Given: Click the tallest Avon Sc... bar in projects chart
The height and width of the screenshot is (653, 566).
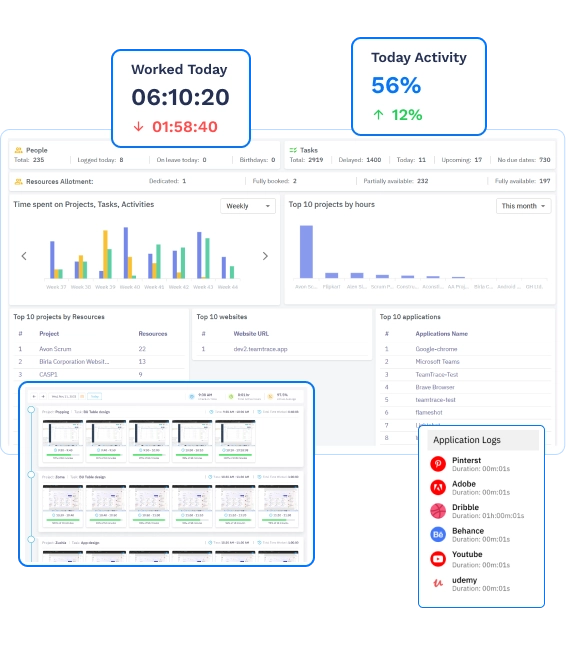Looking at the screenshot, I should coord(306,252).
